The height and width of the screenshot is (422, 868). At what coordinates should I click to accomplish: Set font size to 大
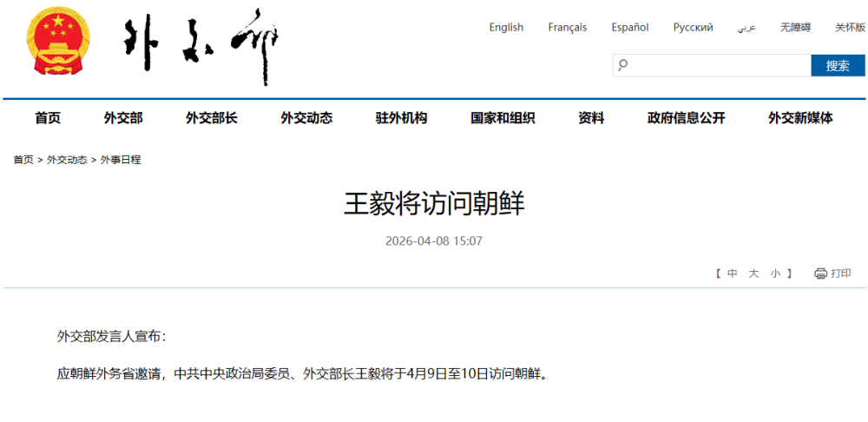753,274
